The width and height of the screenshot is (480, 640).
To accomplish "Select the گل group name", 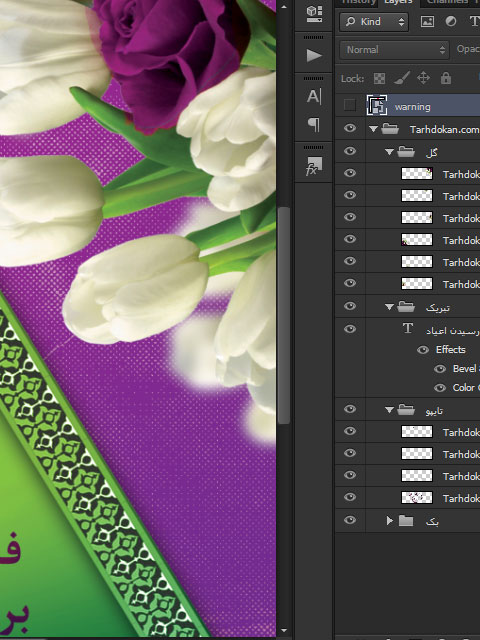I will tap(431, 153).
